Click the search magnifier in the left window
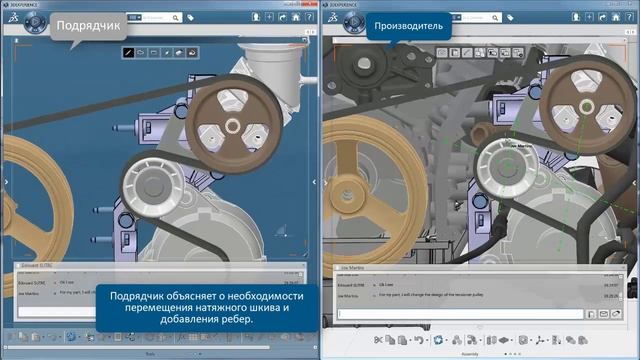 coord(175,18)
